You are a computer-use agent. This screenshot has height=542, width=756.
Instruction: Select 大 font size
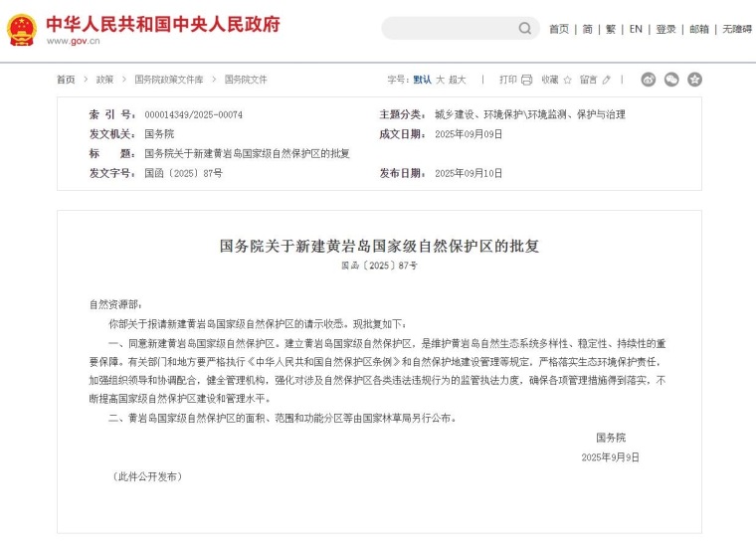(440, 80)
